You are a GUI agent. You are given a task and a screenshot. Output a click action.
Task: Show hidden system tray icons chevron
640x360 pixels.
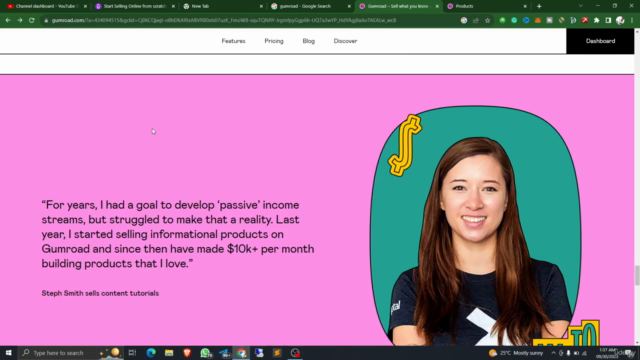pos(553,353)
